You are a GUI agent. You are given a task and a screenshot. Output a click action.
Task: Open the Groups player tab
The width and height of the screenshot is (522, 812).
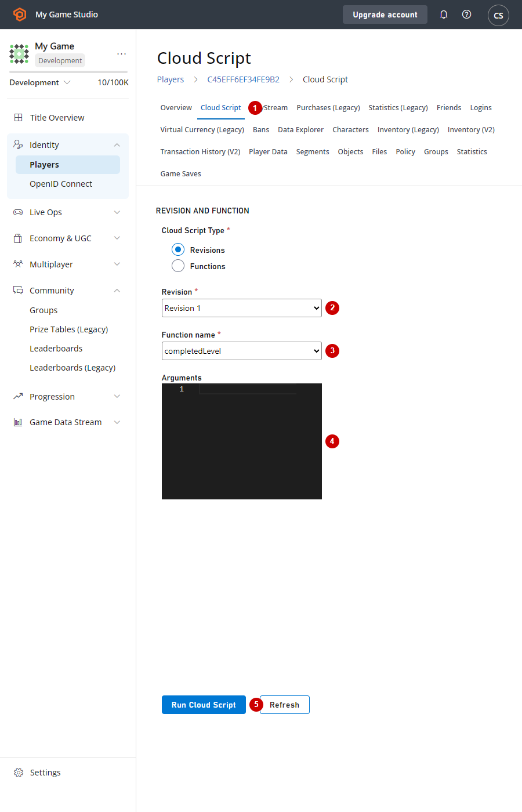pos(436,152)
